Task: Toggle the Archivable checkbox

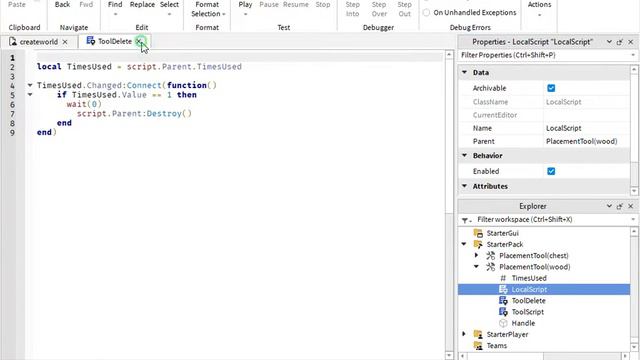Action: click(551, 88)
